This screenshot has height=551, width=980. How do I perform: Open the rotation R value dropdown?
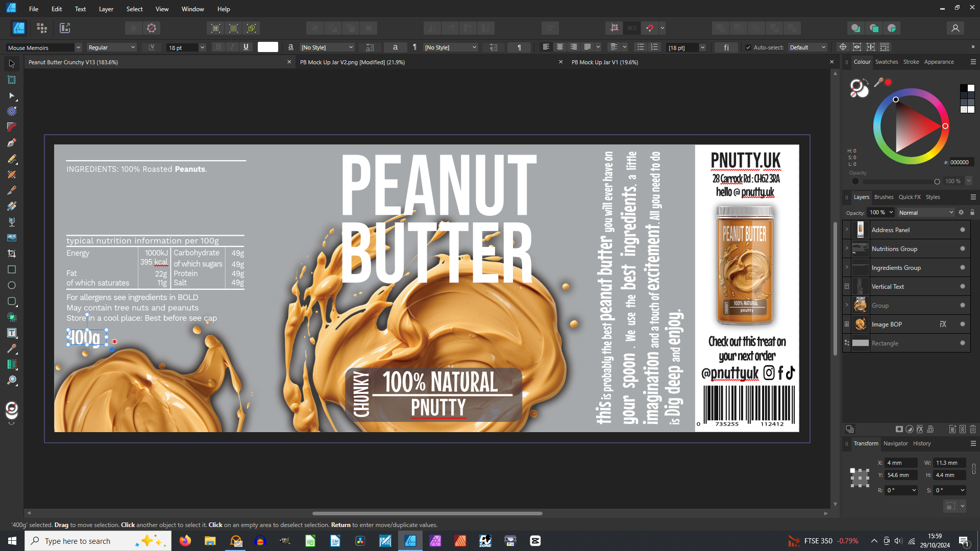point(914,490)
